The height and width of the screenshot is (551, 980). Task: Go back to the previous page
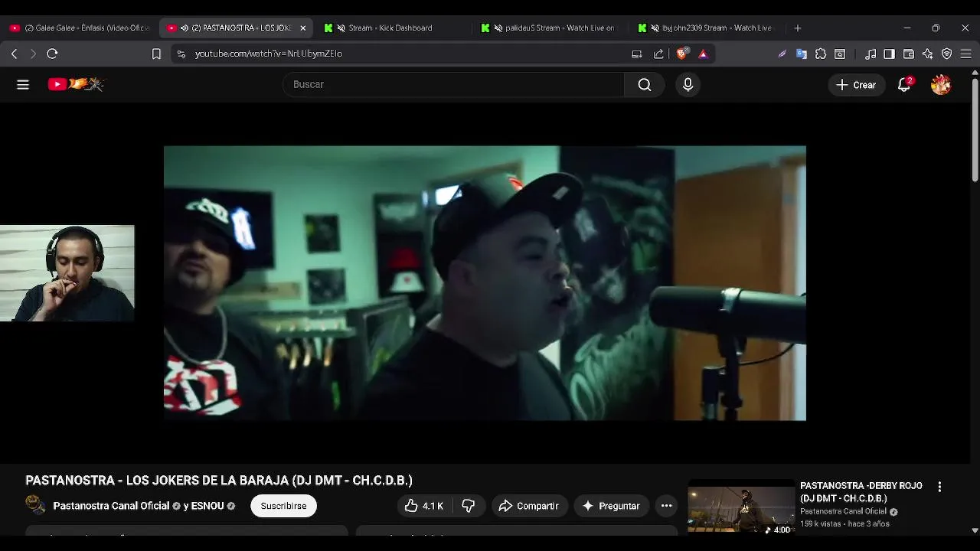[x=15, y=54]
